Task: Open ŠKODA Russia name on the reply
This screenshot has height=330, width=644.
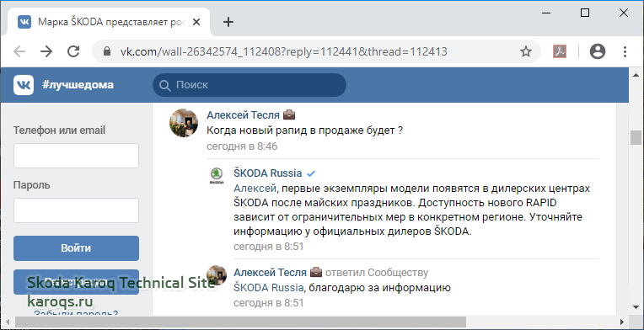Action: coord(268,173)
